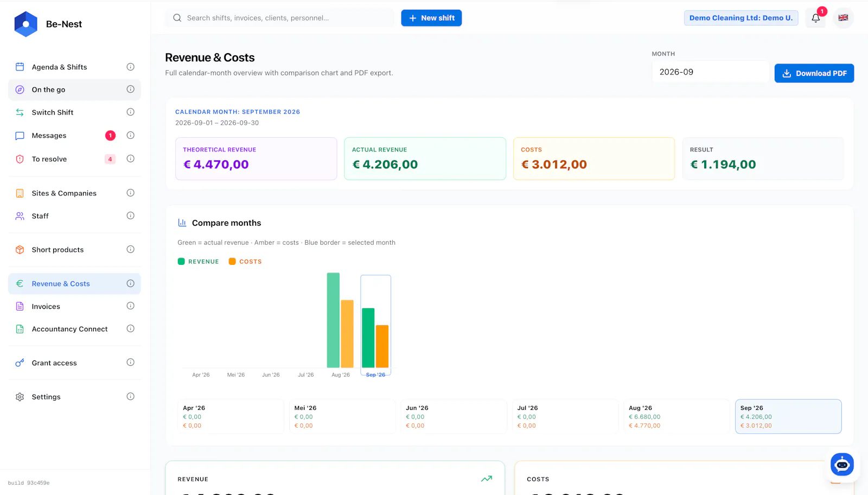Click the Theoretical Revenue card
The width and height of the screenshot is (868, 495).
(256, 158)
